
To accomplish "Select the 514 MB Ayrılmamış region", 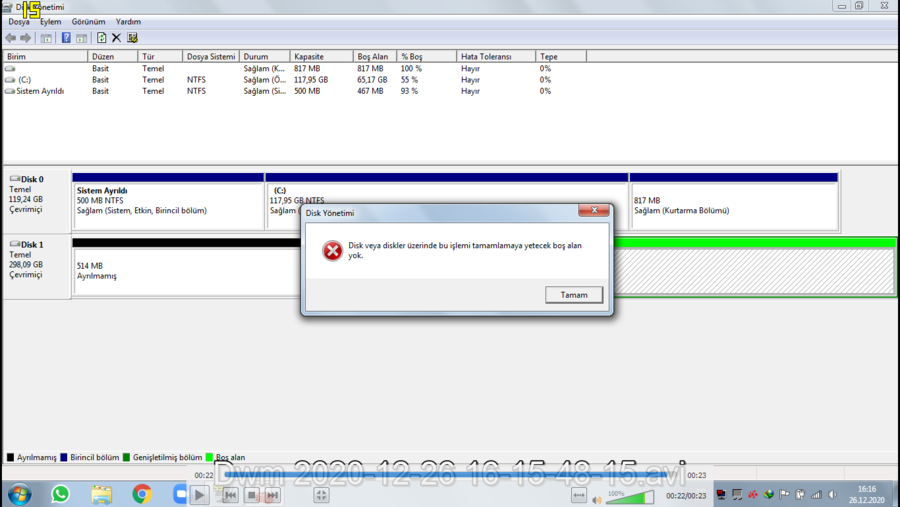I will point(187,266).
